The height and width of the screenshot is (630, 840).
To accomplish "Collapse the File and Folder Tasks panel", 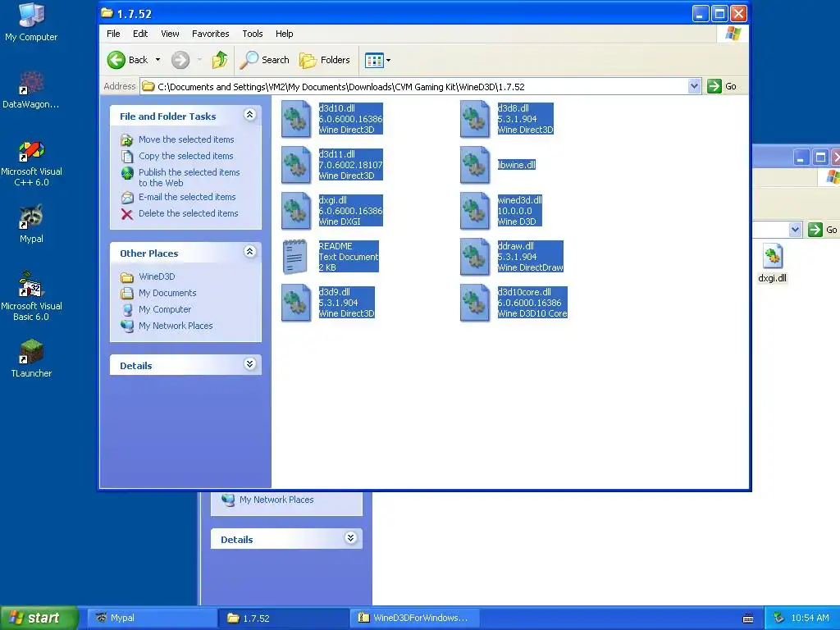I will (249, 115).
